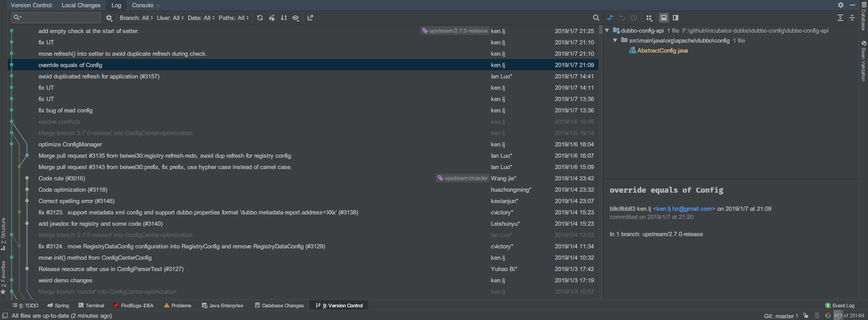
Task: Expand all files in changes tree
Action: [x=840, y=18]
